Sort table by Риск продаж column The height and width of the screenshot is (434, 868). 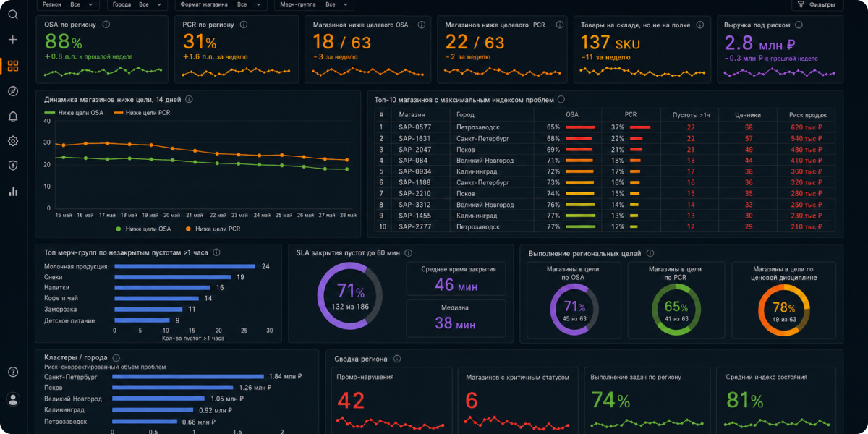[806, 114]
